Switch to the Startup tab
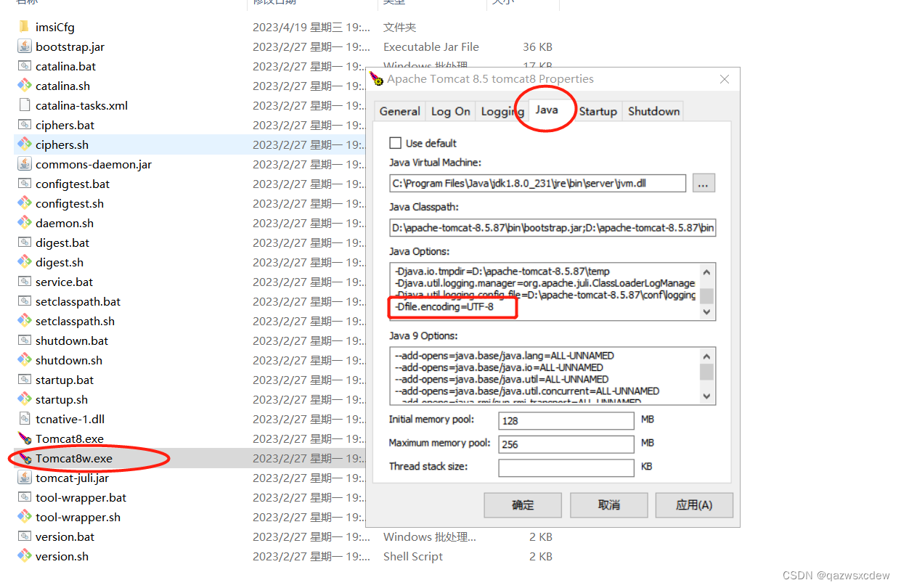The width and height of the screenshot is (901, 588). pos(598,111)
